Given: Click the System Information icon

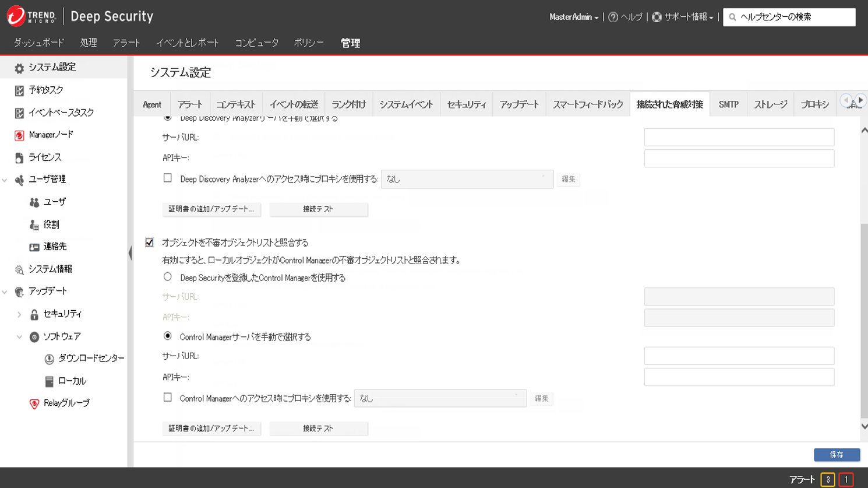Looking at the screenshot, I should point(19,269).
